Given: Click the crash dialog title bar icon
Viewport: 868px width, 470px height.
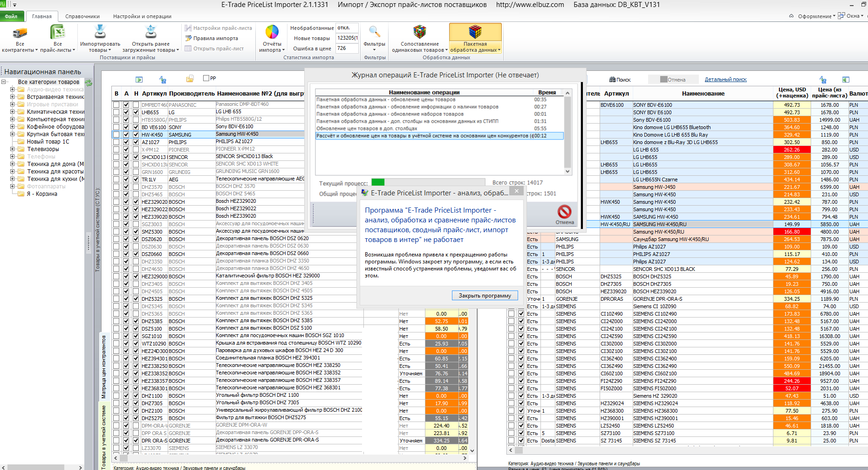Looking at the screenshot, I should coord(365,193).
